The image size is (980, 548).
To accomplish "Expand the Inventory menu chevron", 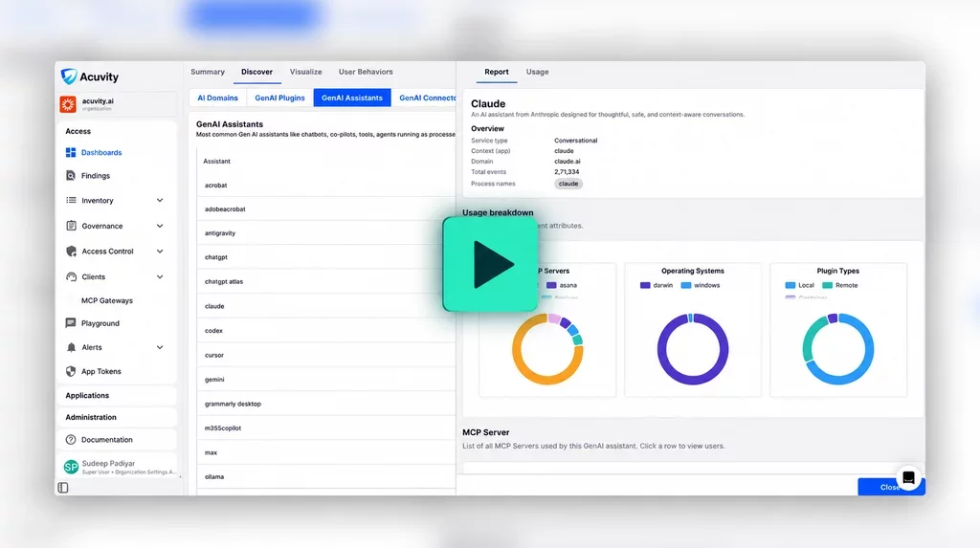I will point(160,201).
